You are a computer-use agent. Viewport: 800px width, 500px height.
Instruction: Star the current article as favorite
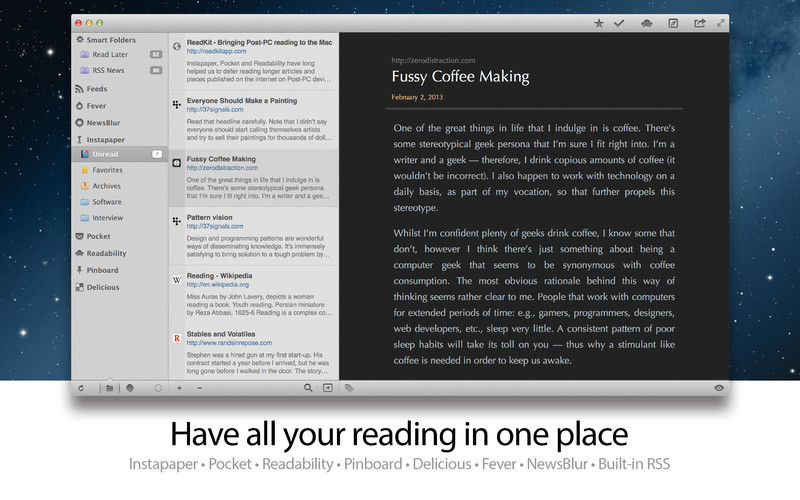(x=599, y=22)
